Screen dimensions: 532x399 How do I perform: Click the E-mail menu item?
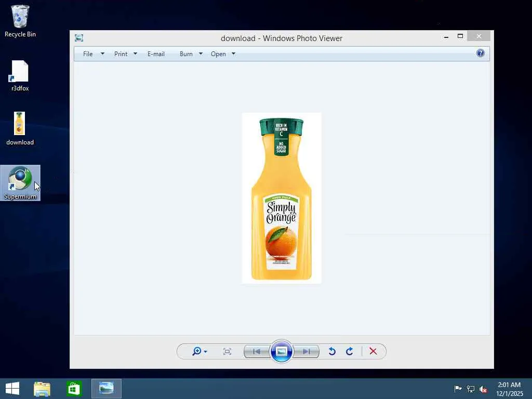click(156, 54)
